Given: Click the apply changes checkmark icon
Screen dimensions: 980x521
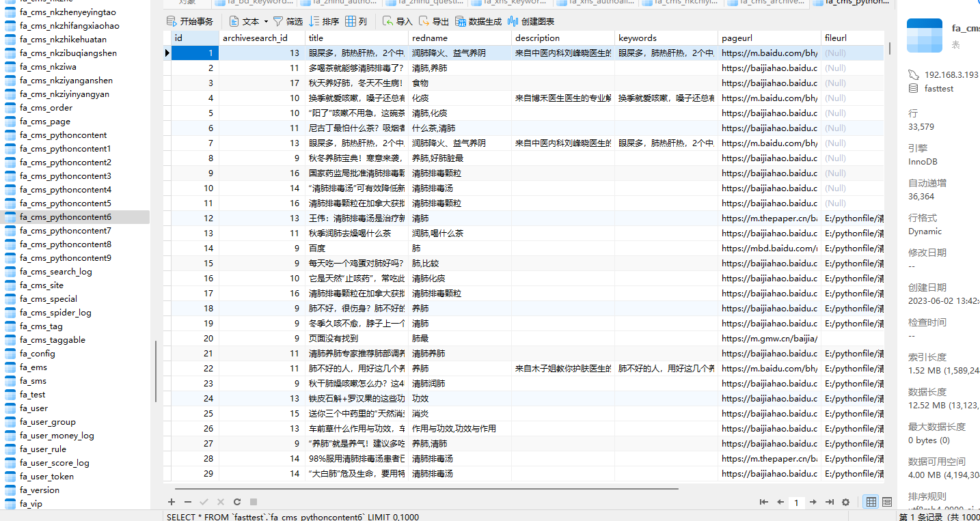Looking at the screenshot, I should [x=204, y=502].
